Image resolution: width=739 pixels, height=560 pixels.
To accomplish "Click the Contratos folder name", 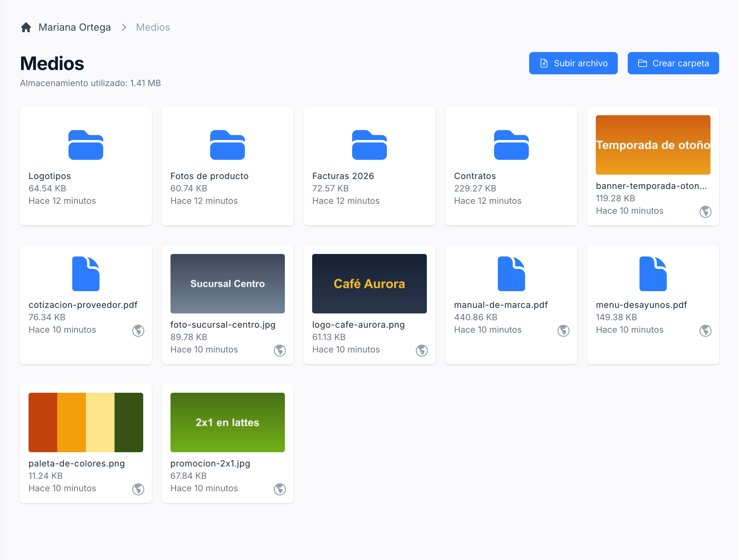I will point(475,176).
